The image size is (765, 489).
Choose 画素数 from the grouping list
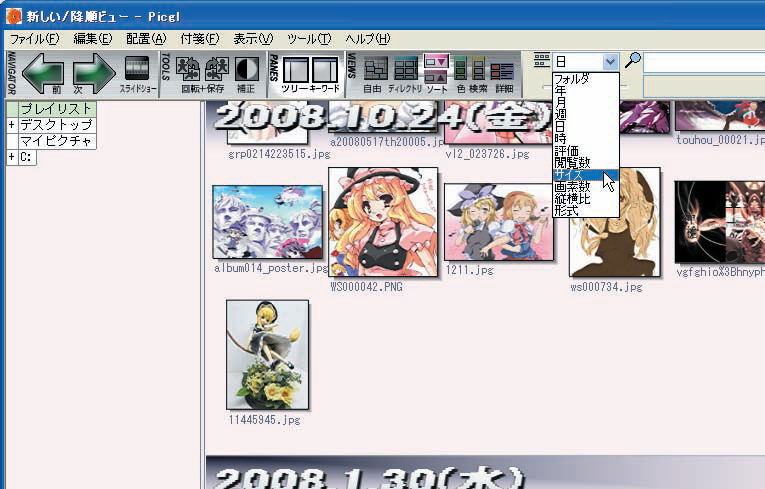(585, 186)
